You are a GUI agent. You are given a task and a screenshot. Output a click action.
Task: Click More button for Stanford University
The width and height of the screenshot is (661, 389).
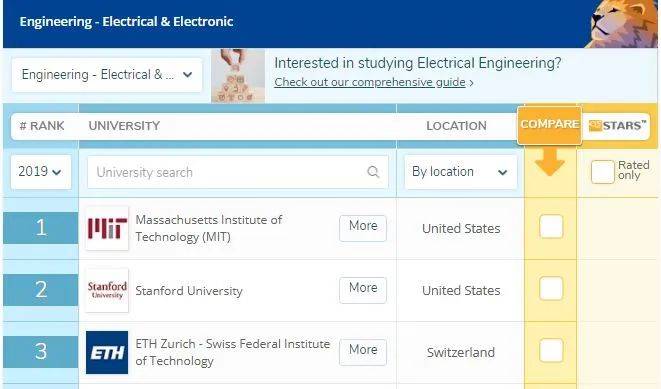point(363,290)
